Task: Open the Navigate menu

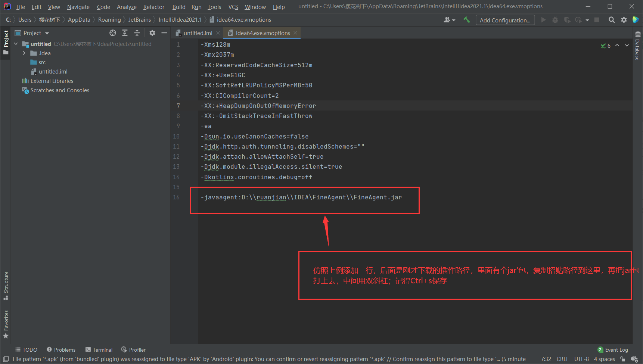Action: click(x=78, y=7)
